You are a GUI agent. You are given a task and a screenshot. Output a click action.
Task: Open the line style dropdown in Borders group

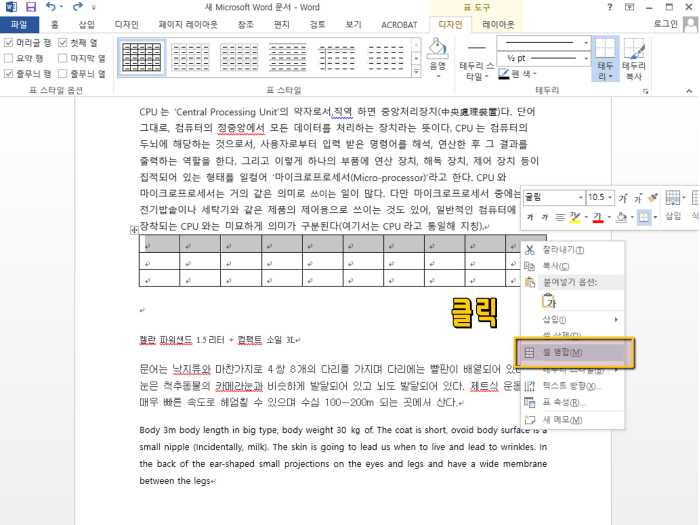point(586,43)
